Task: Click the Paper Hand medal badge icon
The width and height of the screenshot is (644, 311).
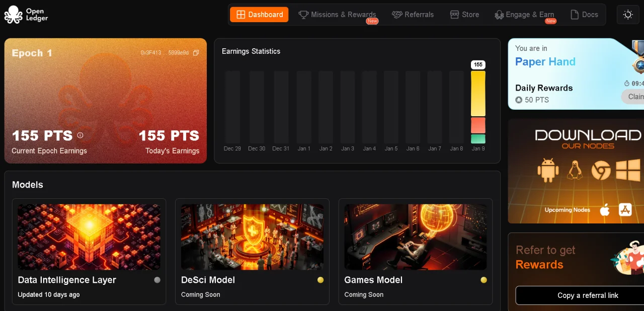Action: point(638,57)
